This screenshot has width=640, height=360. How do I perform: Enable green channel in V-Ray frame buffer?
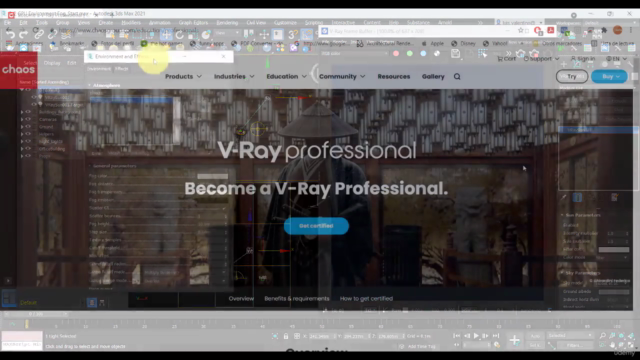(x=409, y=53)
